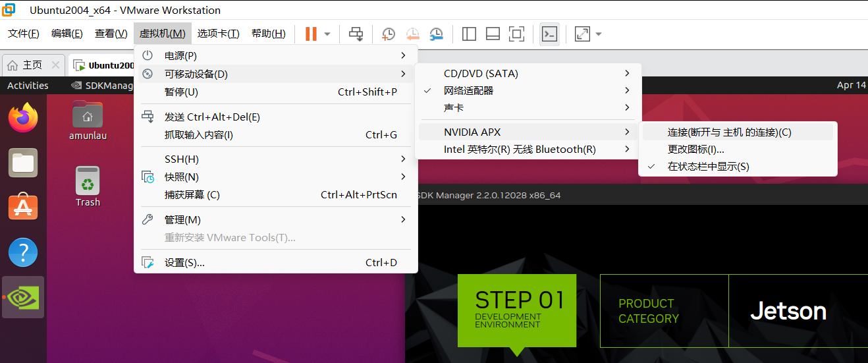Image resolution: width=868 pixels, height=363 pixels.
Task: Select the Jetson product category
Action: pyautogui.click(x=788, y=311)
